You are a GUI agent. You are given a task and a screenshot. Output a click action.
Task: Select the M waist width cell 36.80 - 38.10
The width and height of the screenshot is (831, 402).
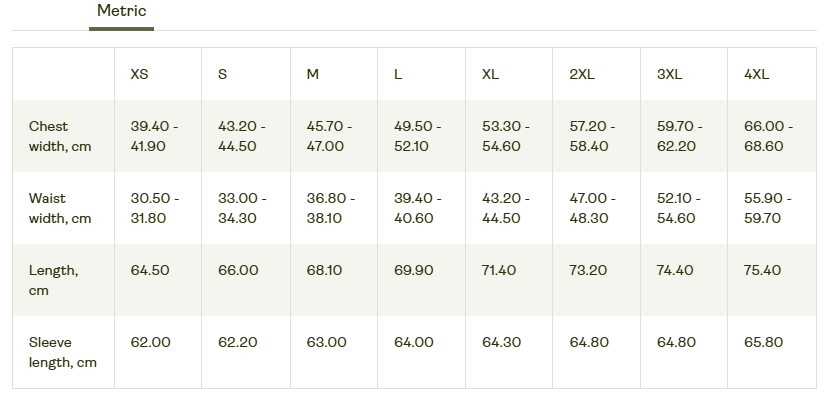[331, 208]
